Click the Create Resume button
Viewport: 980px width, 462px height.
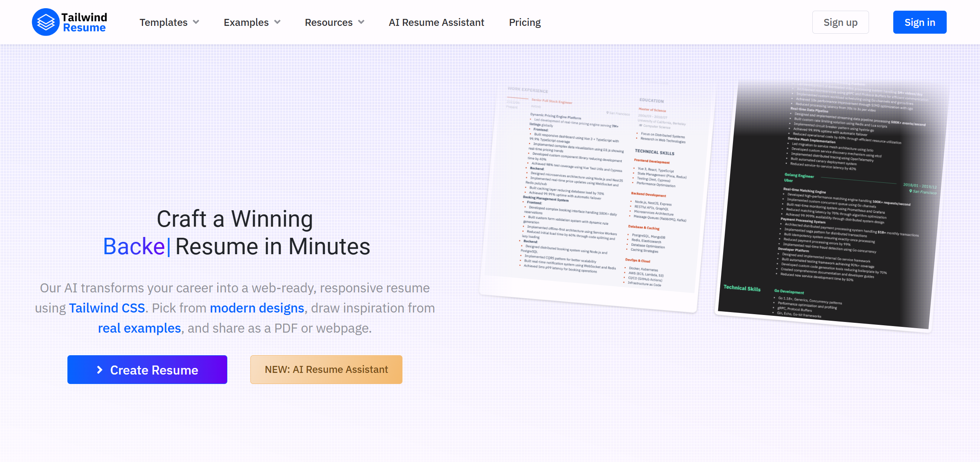pos(147,370)
